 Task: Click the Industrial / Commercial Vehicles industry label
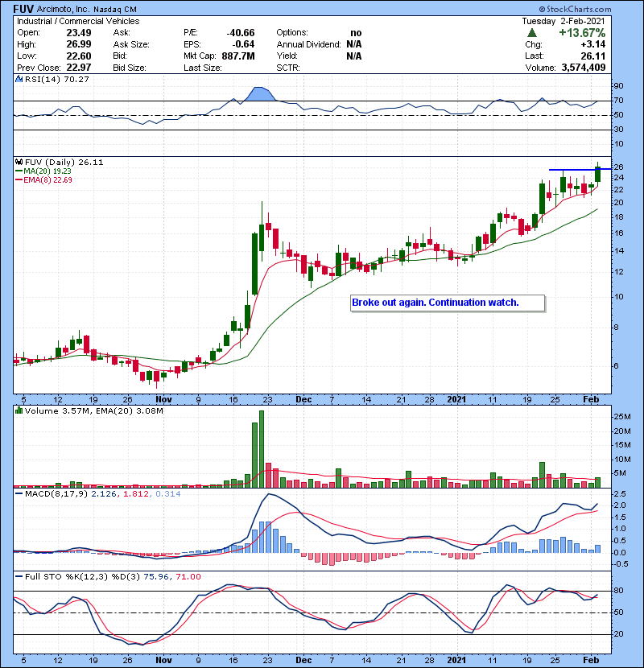[x=78, y=21]
